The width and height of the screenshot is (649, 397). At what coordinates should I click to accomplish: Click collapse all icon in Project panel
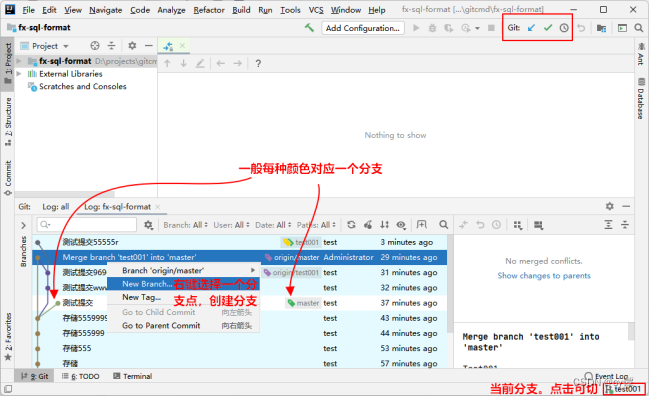[x=111, y=46]
